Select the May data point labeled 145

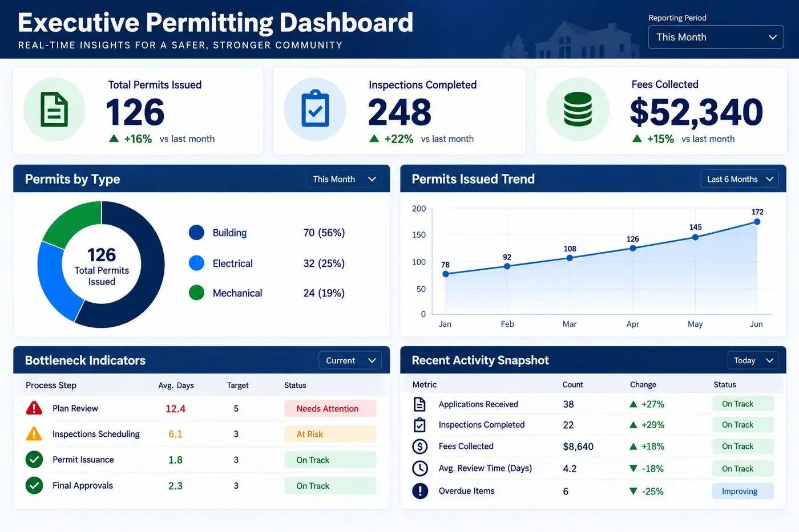click(x=695, y=237)
